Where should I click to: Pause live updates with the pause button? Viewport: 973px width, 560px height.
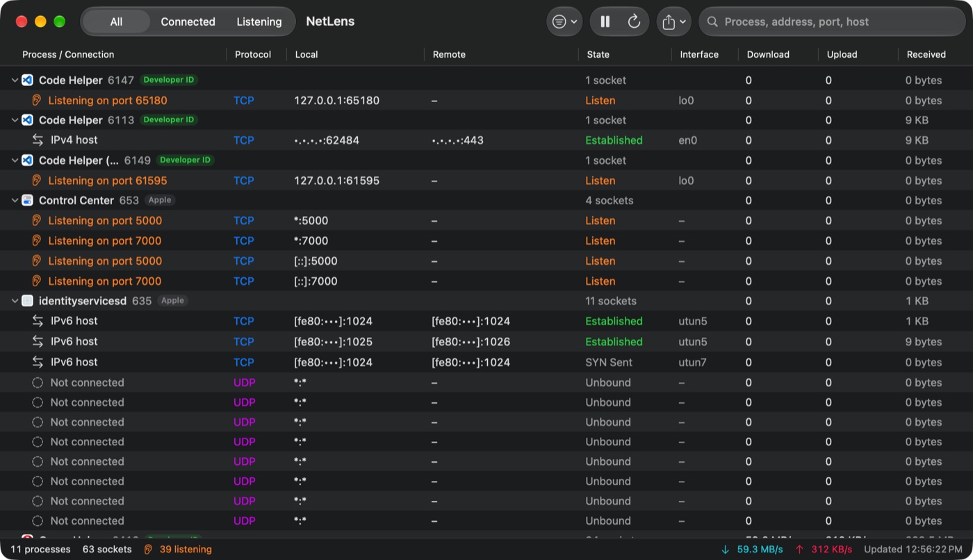[x=605, y=22]
